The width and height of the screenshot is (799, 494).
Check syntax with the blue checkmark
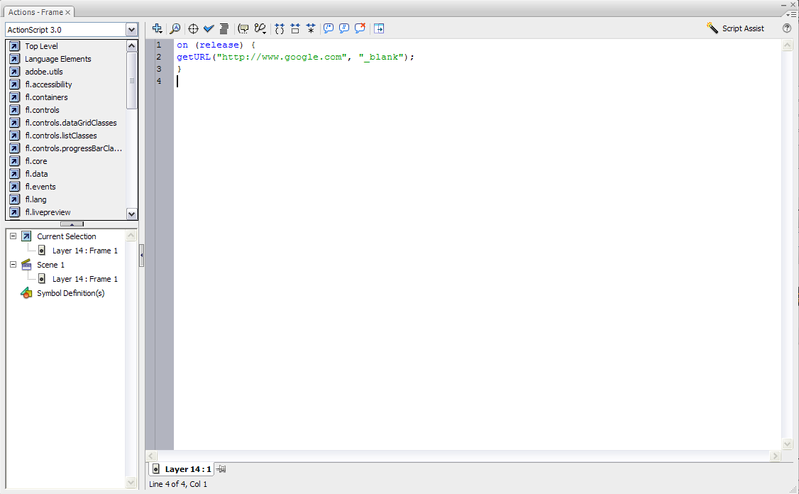[208, 29]
